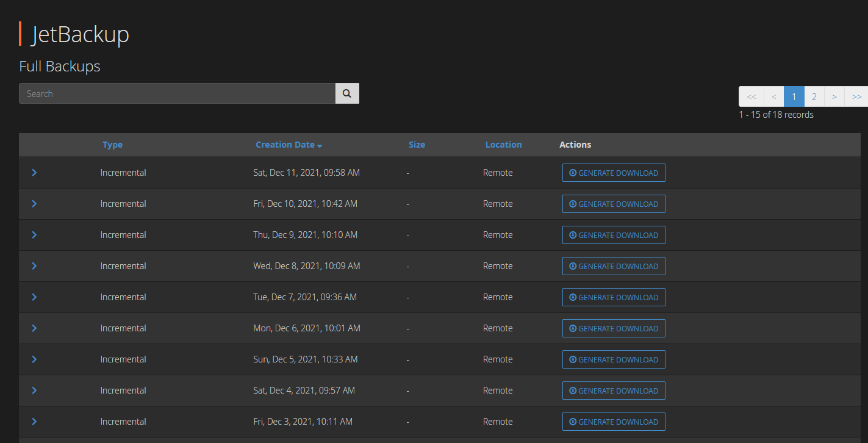Focus the Search input field
The image size is (868, 443).
[x=178, y=93]
